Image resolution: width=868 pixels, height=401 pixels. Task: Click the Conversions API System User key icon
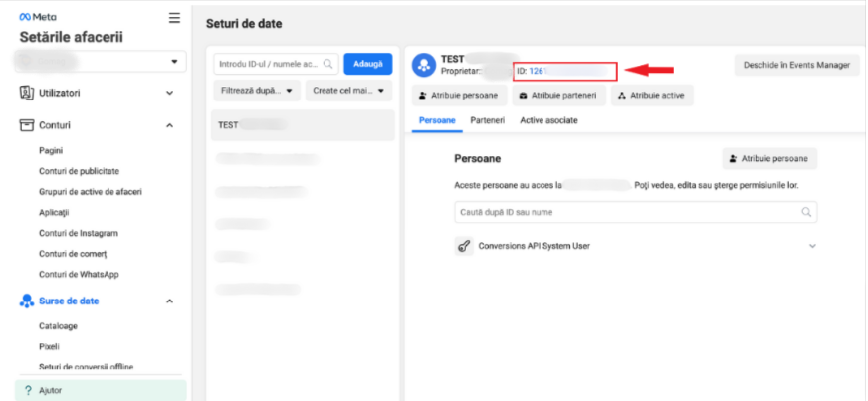point(464,246)
